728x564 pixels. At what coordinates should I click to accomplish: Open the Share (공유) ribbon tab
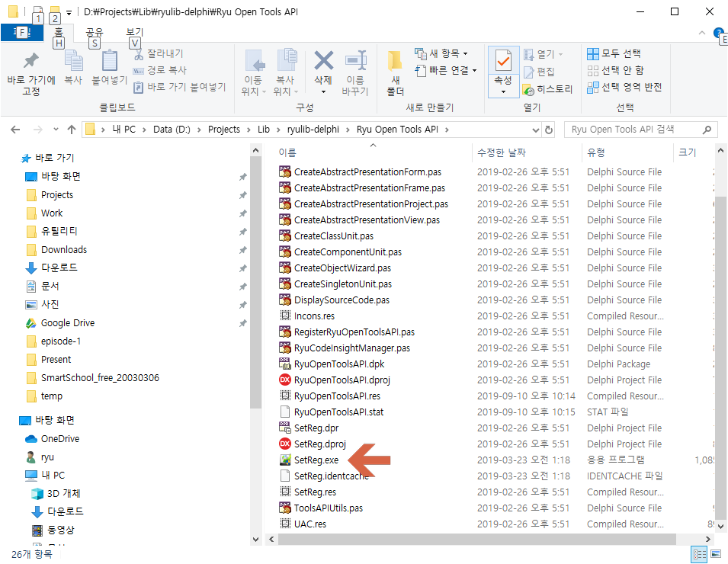coord(94,32)
